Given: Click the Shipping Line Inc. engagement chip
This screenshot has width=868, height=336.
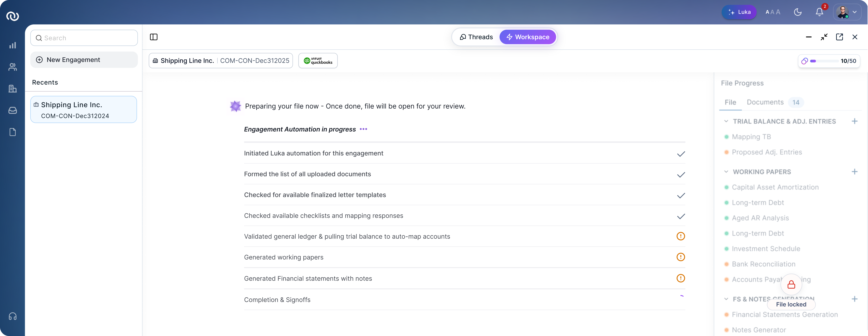Looking at the screenshot, I should (x=221, y=61).
